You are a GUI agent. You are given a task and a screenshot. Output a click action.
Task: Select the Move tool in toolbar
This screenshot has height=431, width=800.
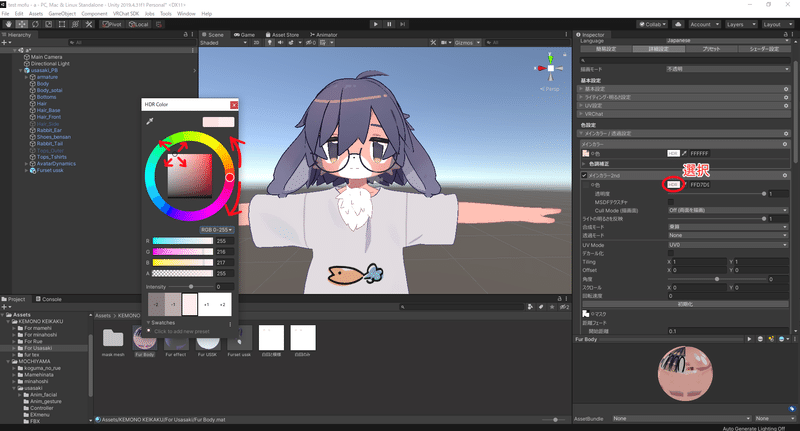22,24
